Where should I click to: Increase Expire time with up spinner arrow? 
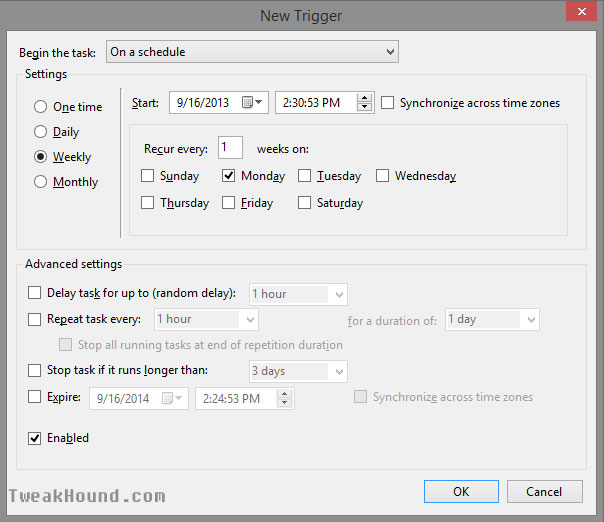click(284, 394)
